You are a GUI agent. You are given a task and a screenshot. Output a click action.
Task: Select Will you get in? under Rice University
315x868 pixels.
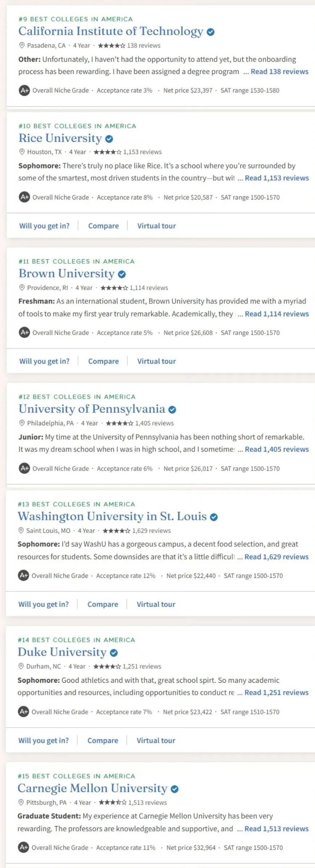pyautogui.click(x=44, y=226)
